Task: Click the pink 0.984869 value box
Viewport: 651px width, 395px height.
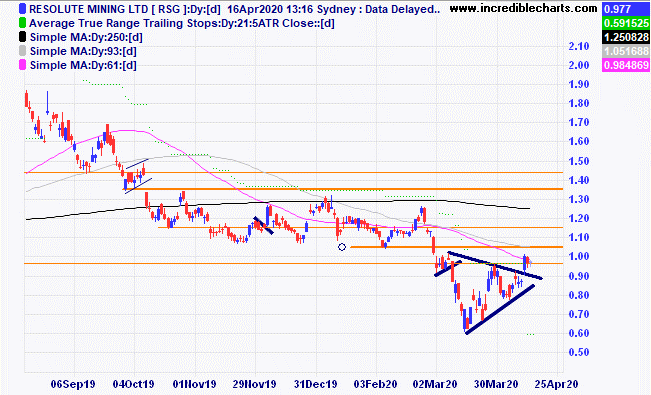Action: click(626, 65)
